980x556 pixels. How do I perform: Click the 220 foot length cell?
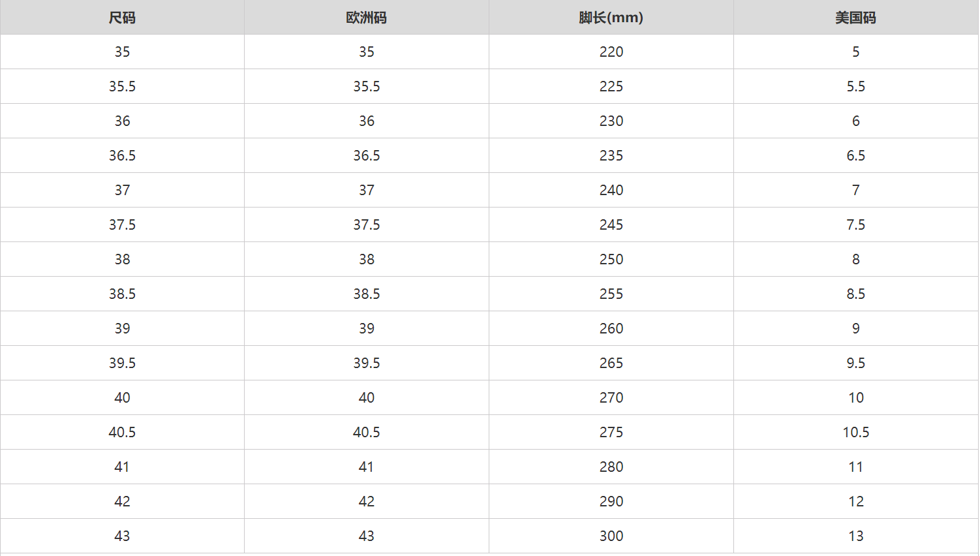[611, 52]
